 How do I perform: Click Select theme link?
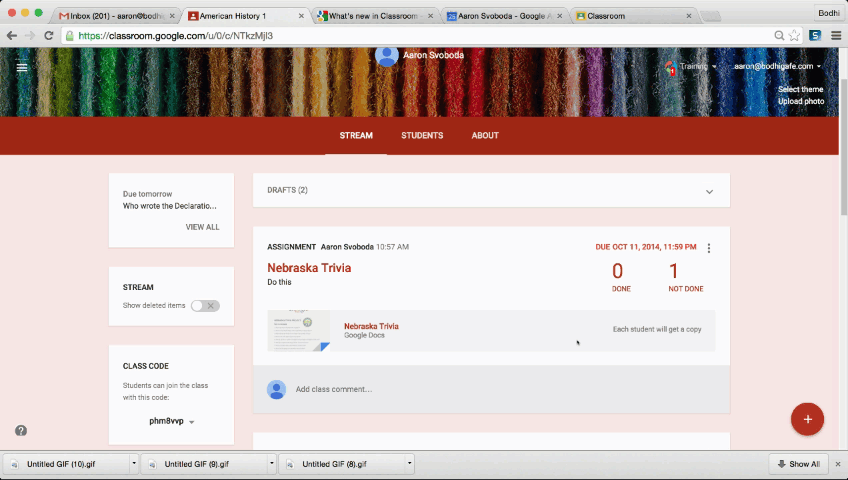pos(800,89)
